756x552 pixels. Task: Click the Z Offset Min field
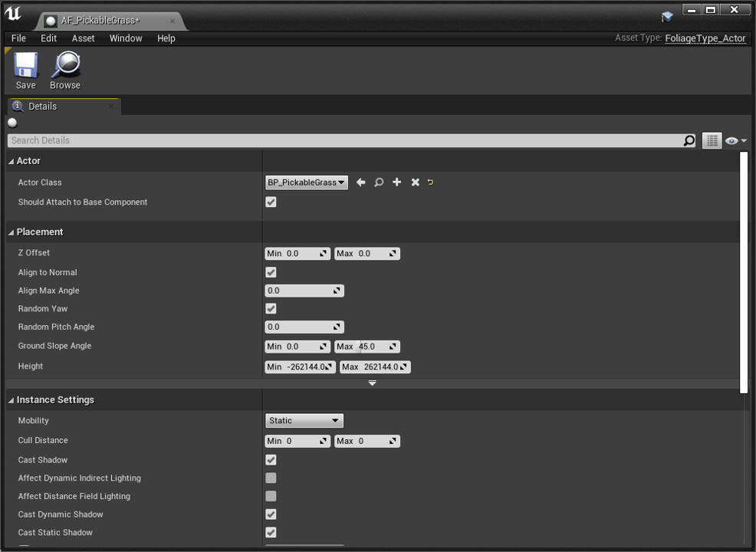click(297, 254)
